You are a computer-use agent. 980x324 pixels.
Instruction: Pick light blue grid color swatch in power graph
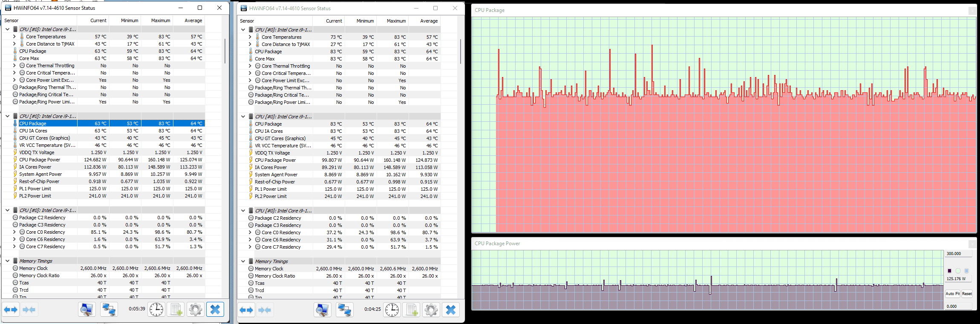(966, 271)
